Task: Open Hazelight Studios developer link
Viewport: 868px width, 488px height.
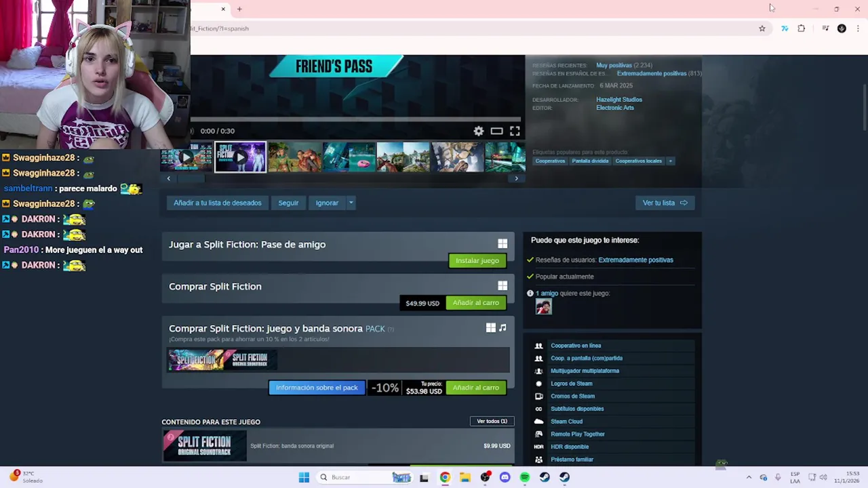Action: point(619,100)
